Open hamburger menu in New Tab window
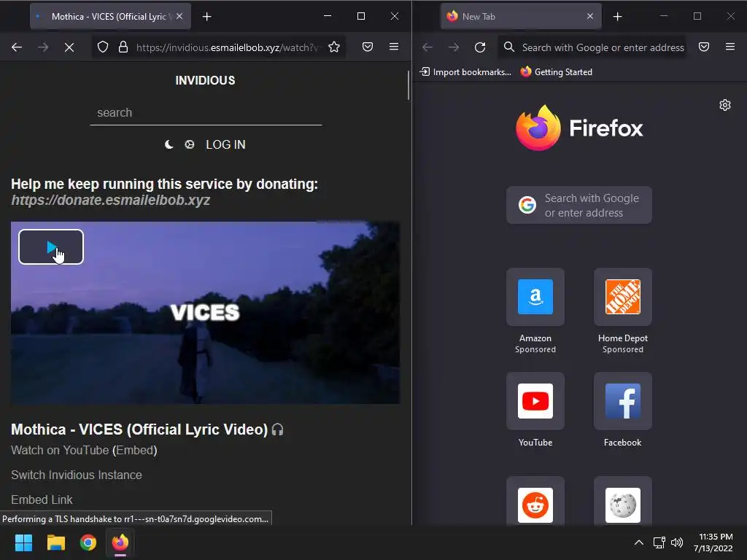 (x=729, y=47)
